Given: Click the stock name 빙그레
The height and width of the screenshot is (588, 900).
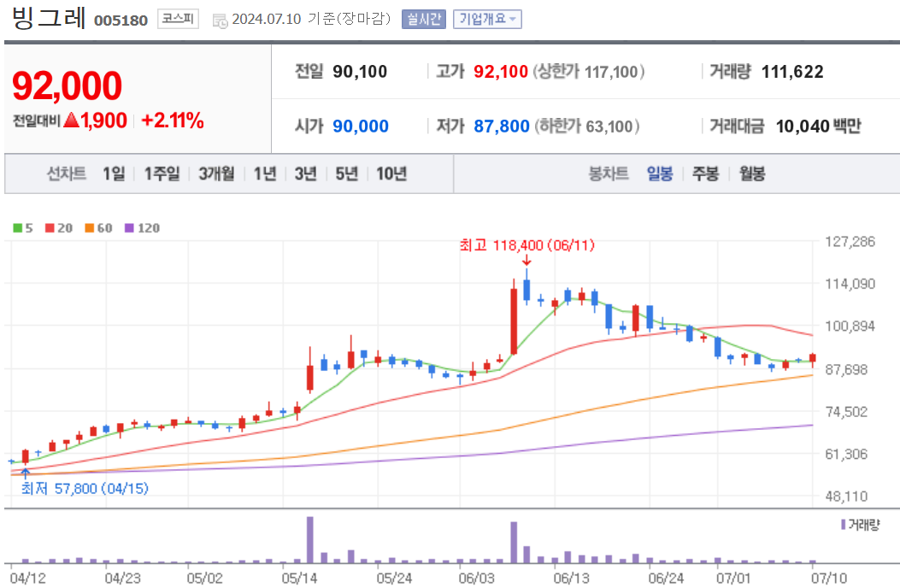Looking at the screenshot, I should tap(49, 18).
